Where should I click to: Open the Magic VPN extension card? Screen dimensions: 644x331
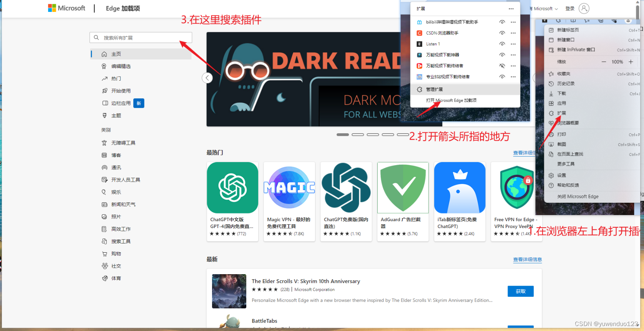click(x=289, y=202)
